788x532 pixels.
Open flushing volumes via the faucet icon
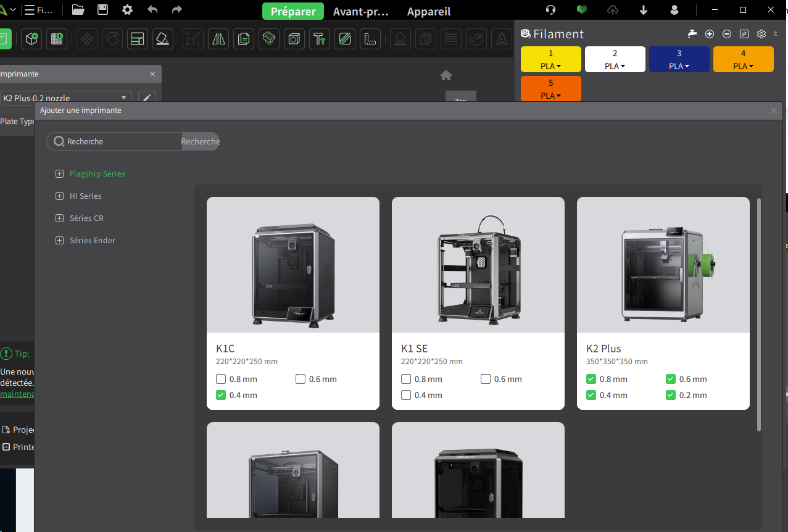pos(692,34)
